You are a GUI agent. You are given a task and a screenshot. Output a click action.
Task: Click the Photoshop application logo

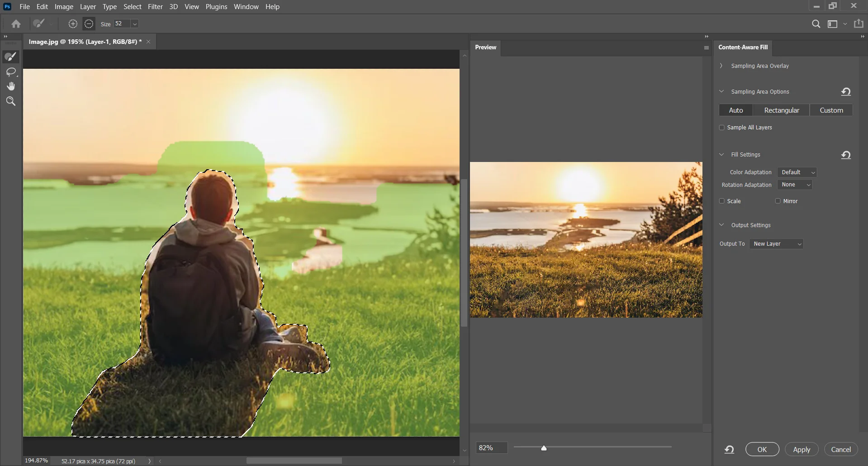pos(7,7)
